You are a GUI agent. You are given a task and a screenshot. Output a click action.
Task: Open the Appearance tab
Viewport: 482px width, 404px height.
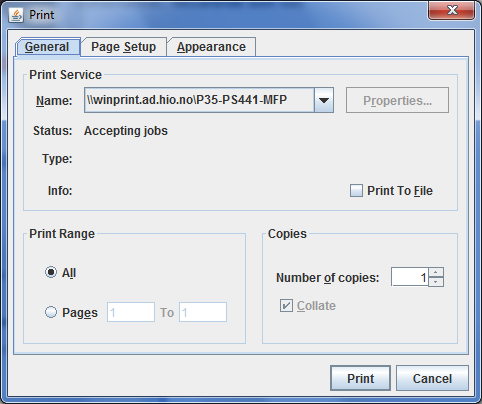click(x=211, y=47)
